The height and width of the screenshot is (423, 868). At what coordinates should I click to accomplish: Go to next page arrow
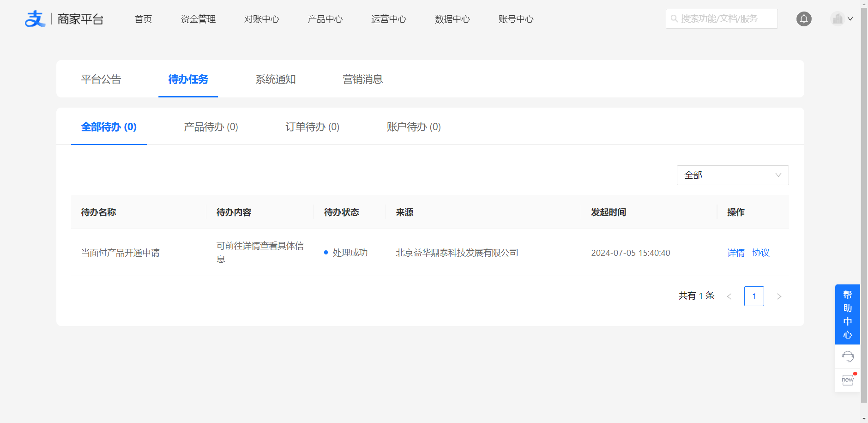779,296
